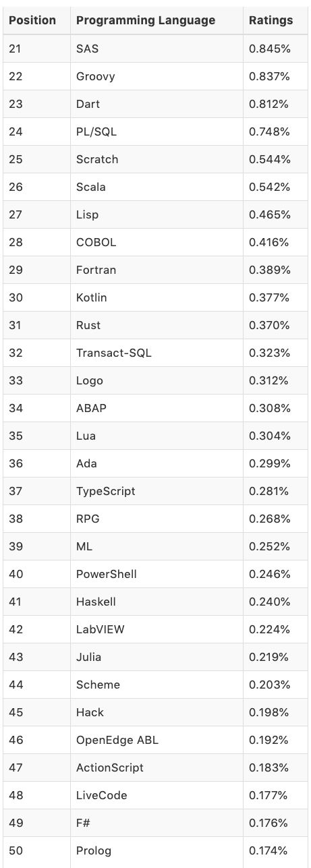The width and height of the screenshot is (311, 868).
Task: Click the Position column header
Action: coord(32,20)
